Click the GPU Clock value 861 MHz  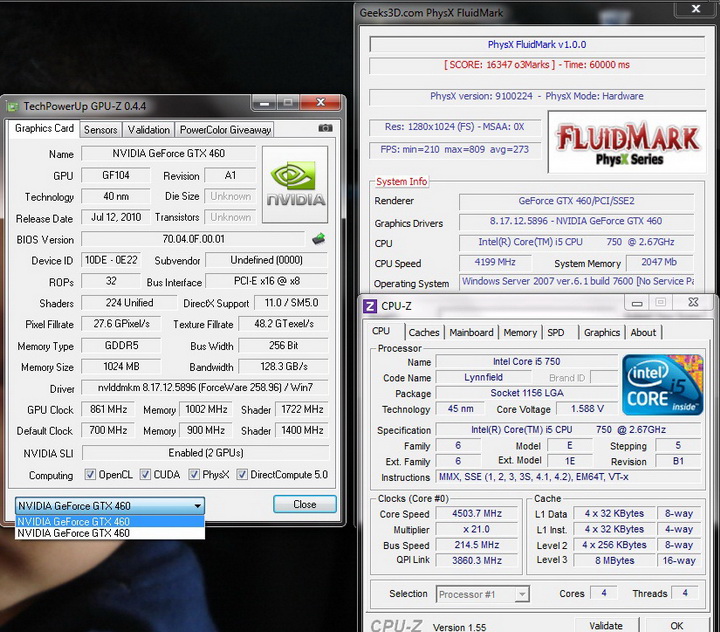[x=108, y=409]
